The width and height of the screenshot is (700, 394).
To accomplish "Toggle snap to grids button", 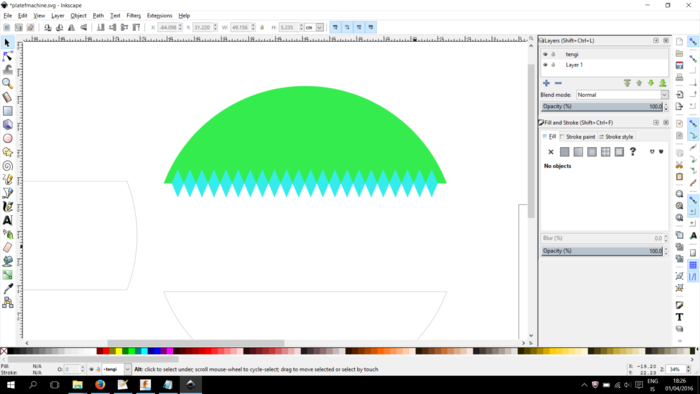I will 692,265.
